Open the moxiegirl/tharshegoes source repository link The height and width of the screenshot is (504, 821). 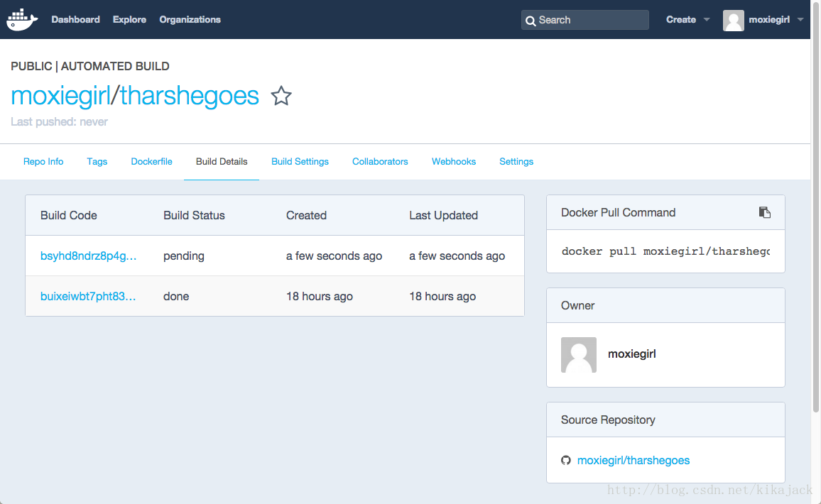[x=634, y=461]
